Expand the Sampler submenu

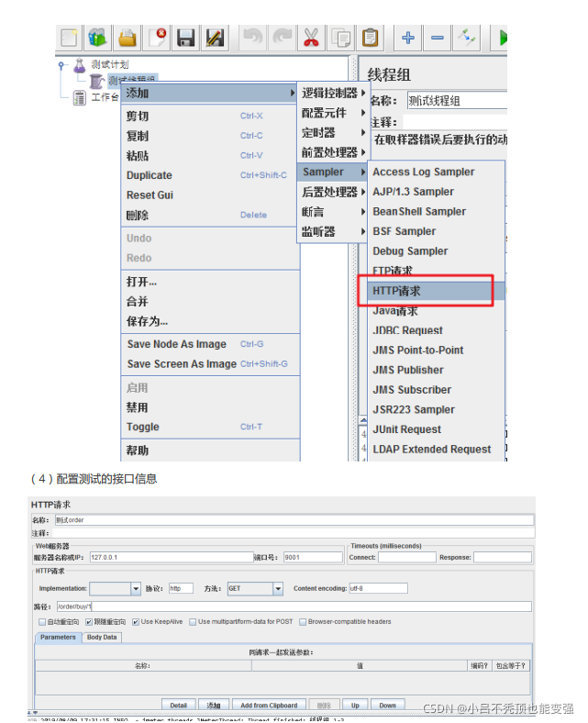pos(333,172)
